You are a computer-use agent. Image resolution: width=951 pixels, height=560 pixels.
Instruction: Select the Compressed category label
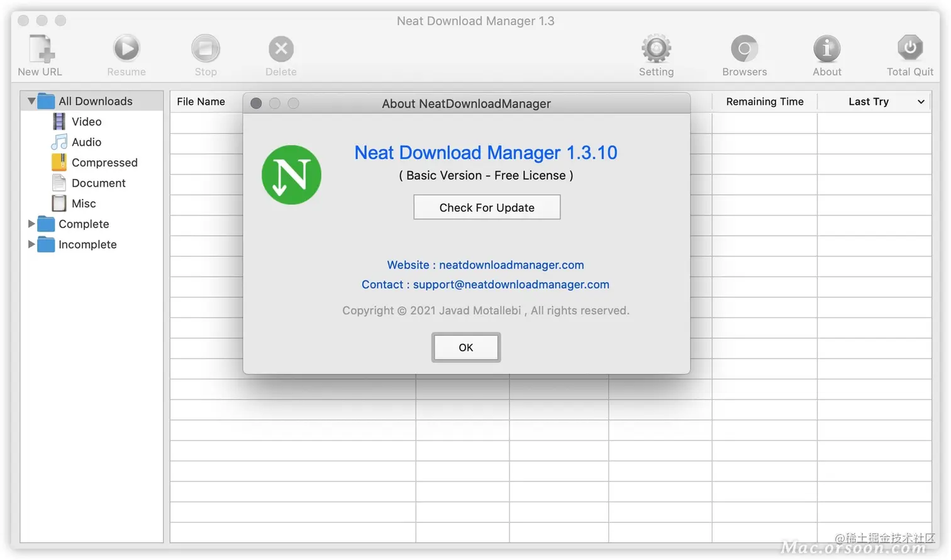point(104,163)
